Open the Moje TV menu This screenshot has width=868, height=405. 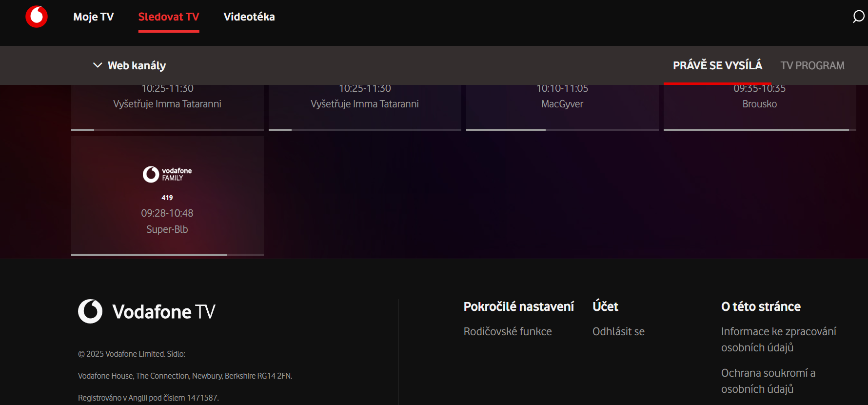(93, 17)
